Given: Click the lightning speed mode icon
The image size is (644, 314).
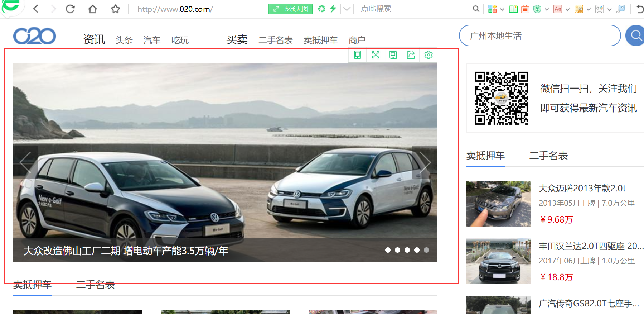Looking at the screenshot, I should click(333, 9).
